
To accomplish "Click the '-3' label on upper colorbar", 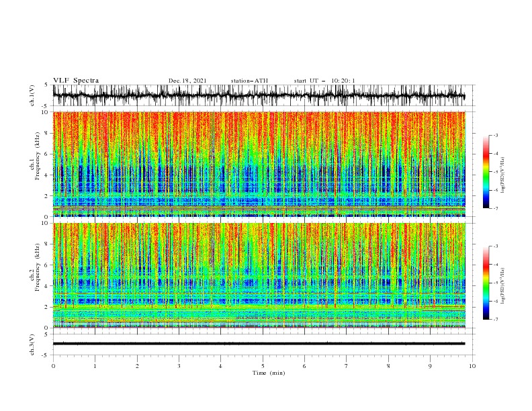I will [x=495, y=135].
